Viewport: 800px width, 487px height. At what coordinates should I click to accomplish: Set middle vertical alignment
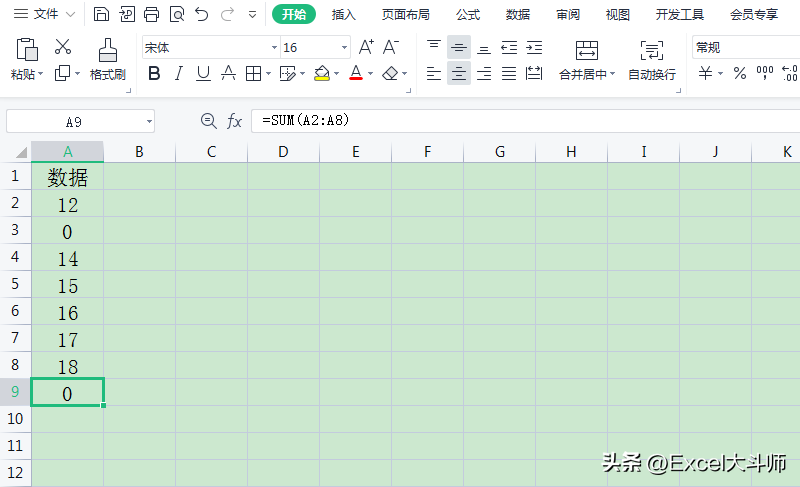(x=459, y=47)
